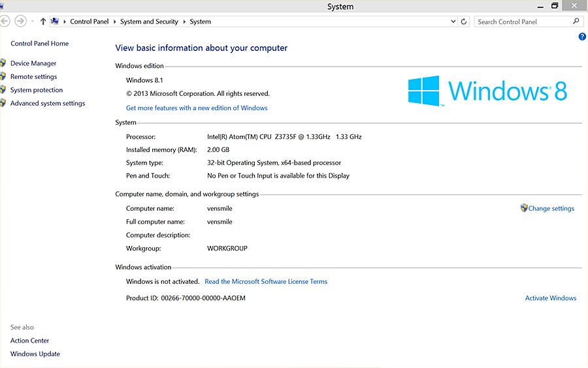Screen dimensions: 588x368
Task: Minimize the System window
Action: click(x=540, y=7)
